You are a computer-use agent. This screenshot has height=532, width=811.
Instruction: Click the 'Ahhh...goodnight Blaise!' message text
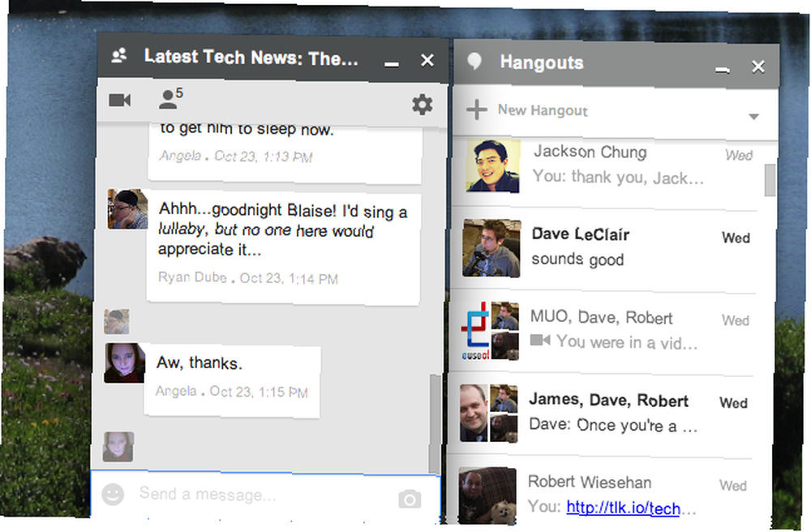(282, 230)
